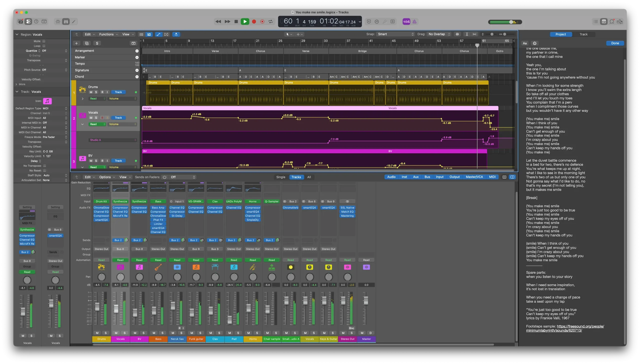Open the Loop Browser panel
Screen dimensions: 640x364
[612, 21]
